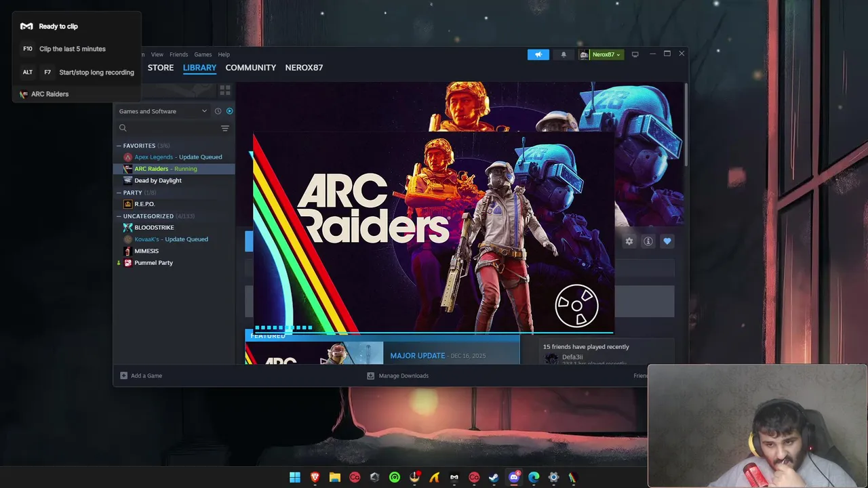The width and height of the screenshot is (868, 488).
Task: Open Brave browser from taskbar
Action: pos(315,478)
